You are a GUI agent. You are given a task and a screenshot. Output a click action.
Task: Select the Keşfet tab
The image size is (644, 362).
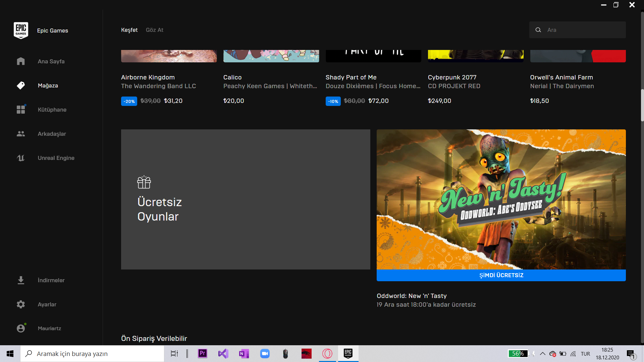(129, 30)
